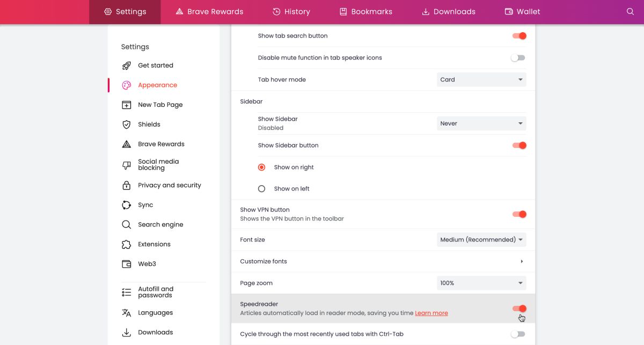Screen dimensions: 644x345
Task: Click the Sync icon in sidebar
Action: coord(127,205)
